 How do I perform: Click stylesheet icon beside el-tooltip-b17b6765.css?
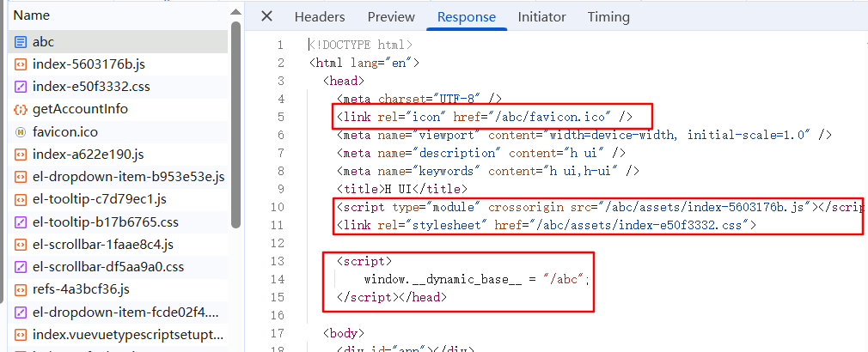coord(21,222)
